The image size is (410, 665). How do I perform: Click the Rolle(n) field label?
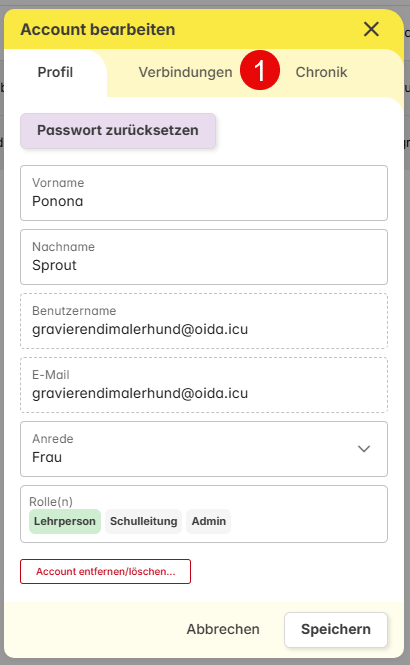[51, 502]
